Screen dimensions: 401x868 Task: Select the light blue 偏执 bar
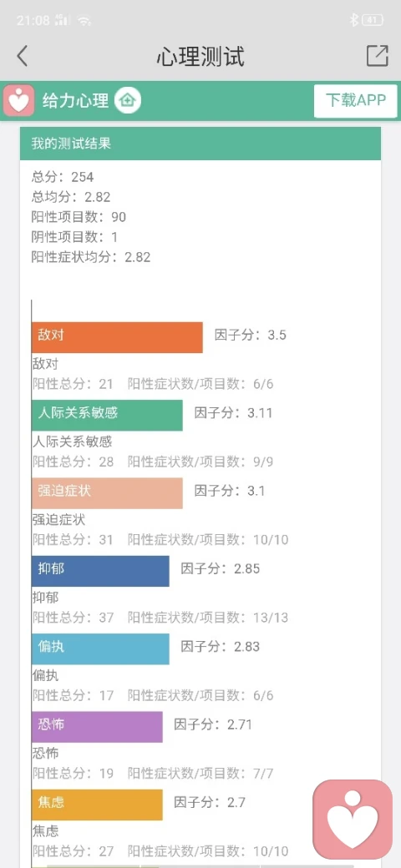click(x=100, y=648)
